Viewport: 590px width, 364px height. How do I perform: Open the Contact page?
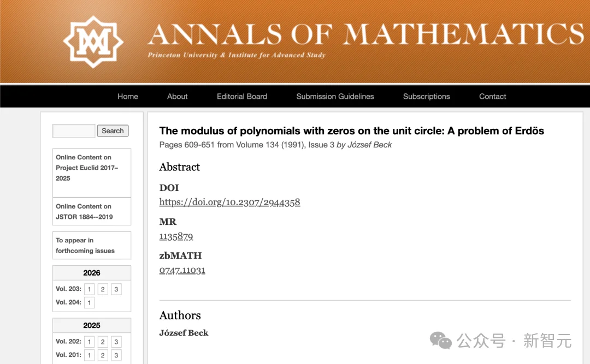pos(493,96)
